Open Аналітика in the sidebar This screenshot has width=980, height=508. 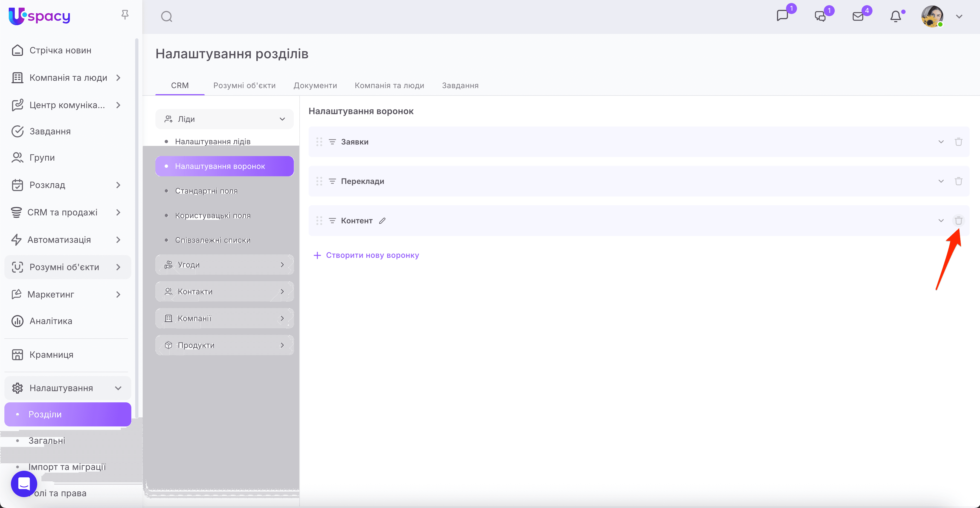pos(51,321)
